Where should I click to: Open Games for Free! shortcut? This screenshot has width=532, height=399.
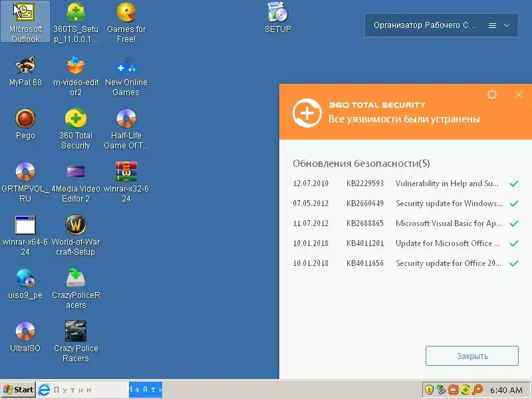pyautogui.click(x=126, y=22)
